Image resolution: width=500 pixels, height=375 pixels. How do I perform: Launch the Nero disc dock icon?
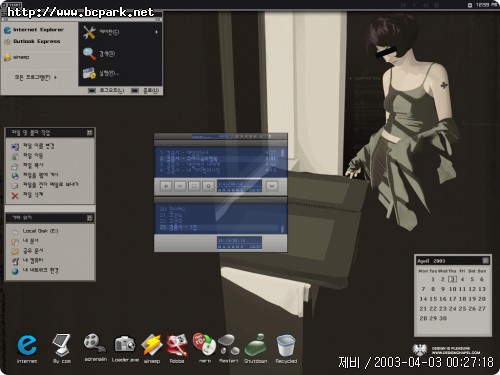[x=204, y=345]
